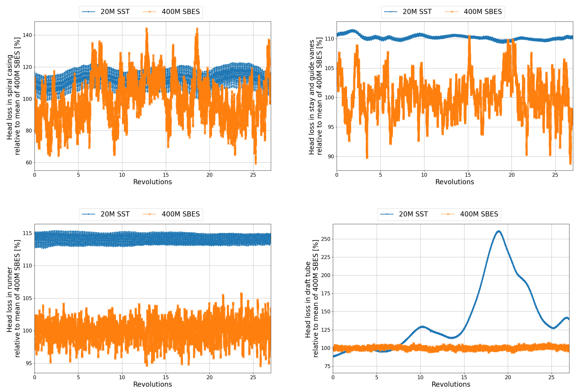This screenshot has height=392, width=579.
Task: Click the 20M SST legend marker in spiral casing plot
Action: tap(88, 12)
